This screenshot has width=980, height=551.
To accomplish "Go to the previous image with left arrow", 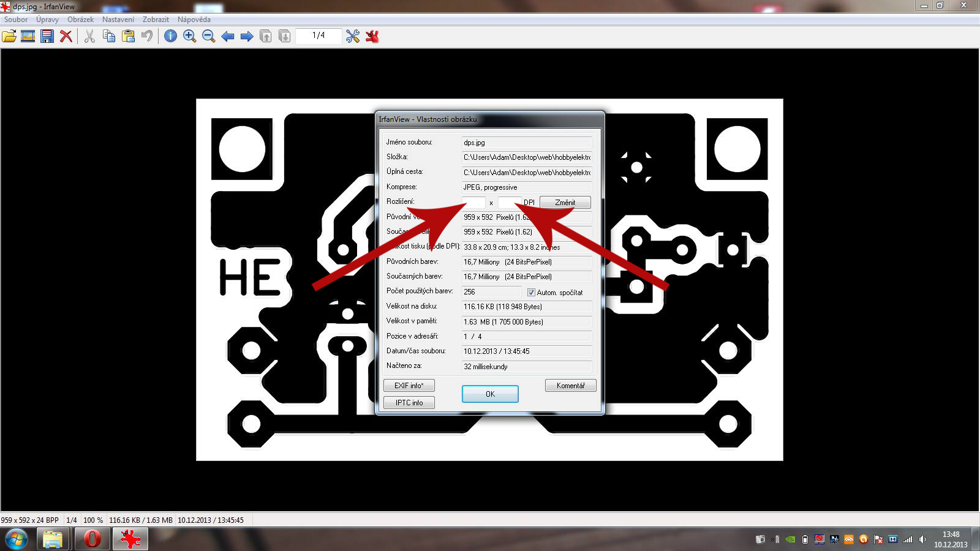I will [x=228, y=36].
